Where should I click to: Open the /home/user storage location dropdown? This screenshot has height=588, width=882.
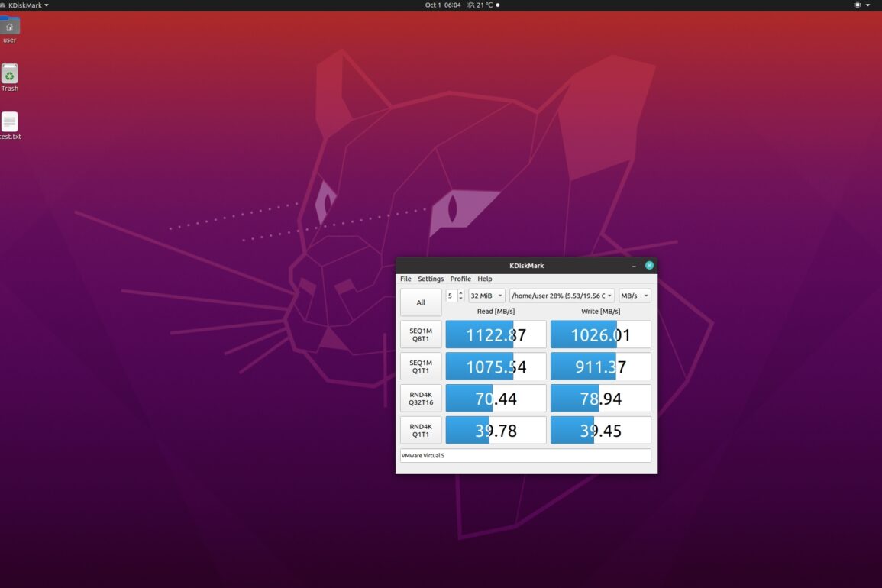pyautogui.click(x=561, y=296)
